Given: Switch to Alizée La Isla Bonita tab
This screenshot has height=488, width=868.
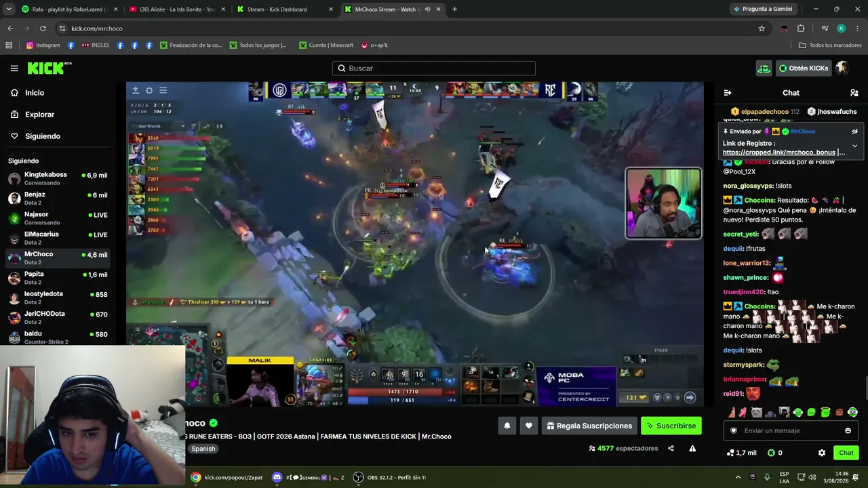Looking at the screenshot, I should [176, 9].
